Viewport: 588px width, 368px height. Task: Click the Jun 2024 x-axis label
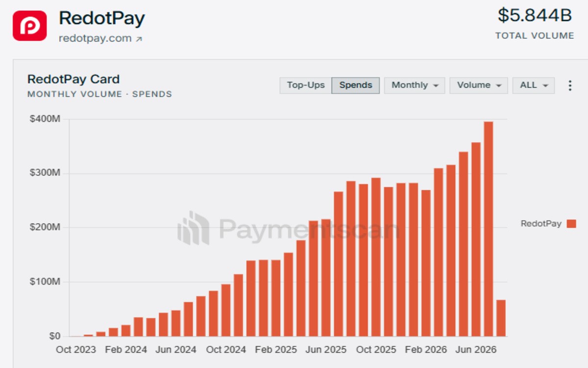click(176, 350)
